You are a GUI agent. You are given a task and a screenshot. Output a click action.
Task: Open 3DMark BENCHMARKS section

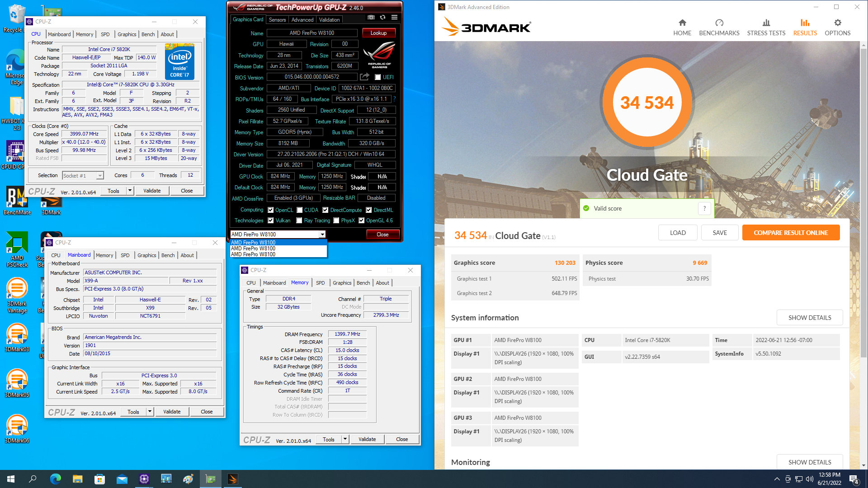(719, 27)
